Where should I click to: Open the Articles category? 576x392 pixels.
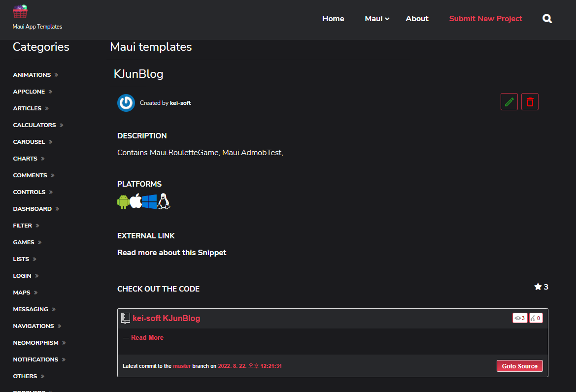pos(31,108)
